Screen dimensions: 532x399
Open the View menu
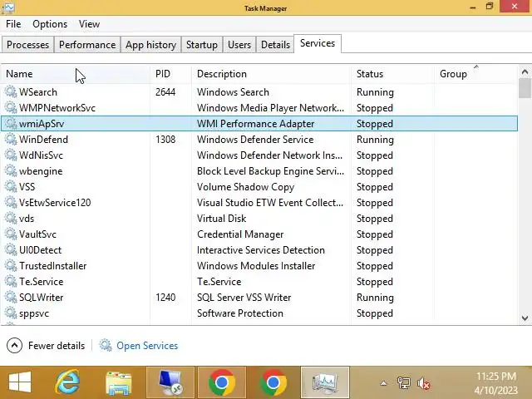[x=89, y=24]
